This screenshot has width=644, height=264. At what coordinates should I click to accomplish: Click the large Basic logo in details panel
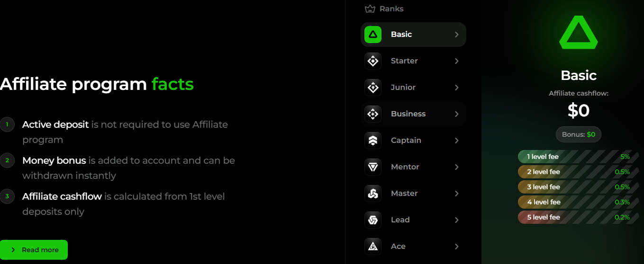[578, 33]
